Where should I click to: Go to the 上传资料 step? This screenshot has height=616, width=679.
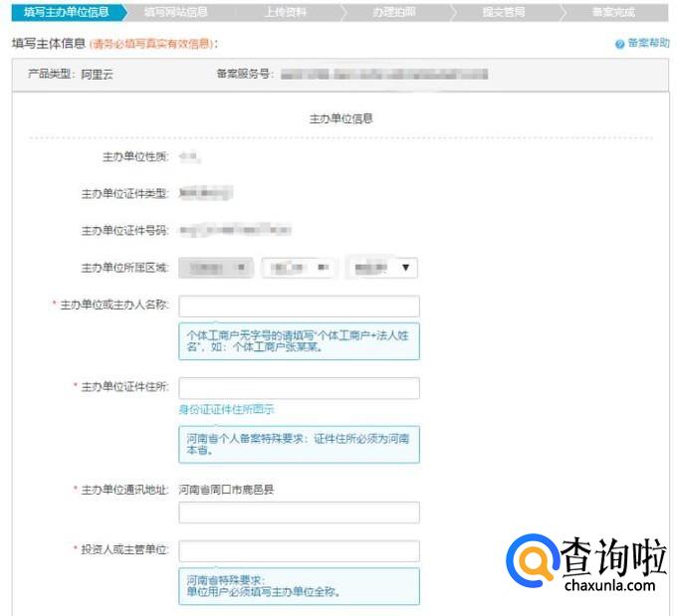[286, 13]
